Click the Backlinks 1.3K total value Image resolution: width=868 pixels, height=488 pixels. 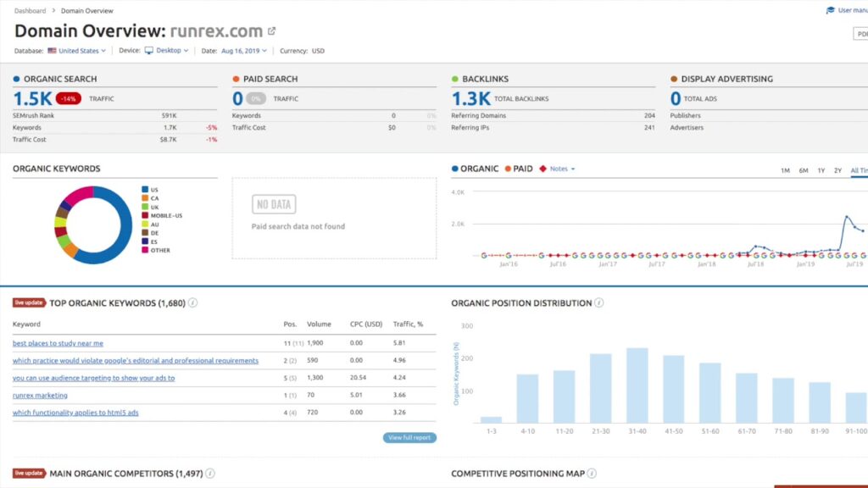pyautogui.click(x=470, y=98)
